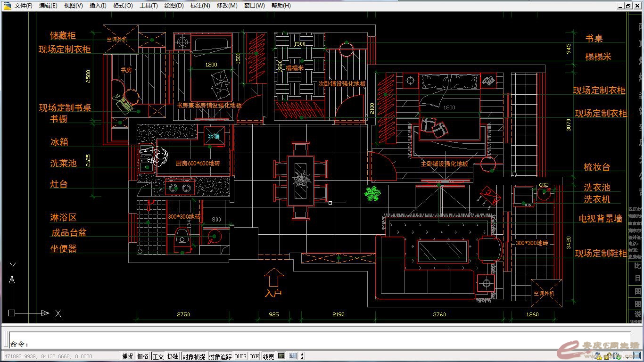This screenshot has height=362, width=644.
Task: Toggle 对象捕捉 object snap
Action: (x=193, y=356)
